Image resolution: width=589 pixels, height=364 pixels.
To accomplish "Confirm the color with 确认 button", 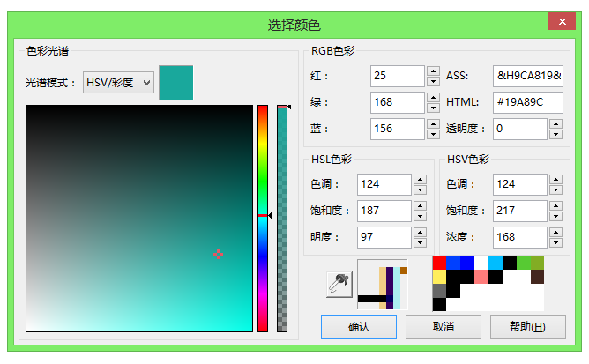I will point(359,327).
